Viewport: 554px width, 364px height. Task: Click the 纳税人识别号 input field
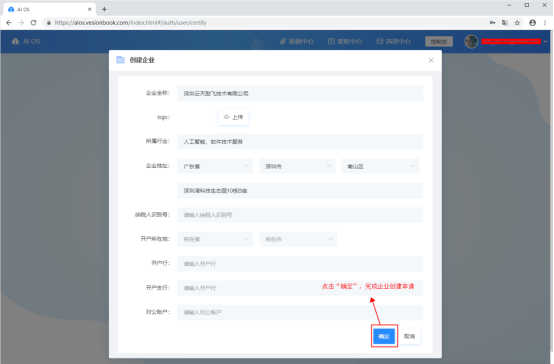(300, 215)
